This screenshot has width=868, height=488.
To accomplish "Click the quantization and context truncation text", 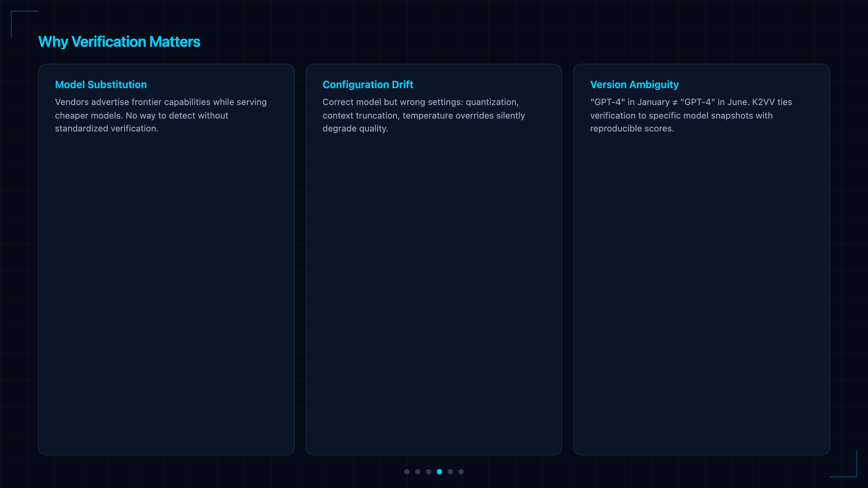I will (424, 115).
